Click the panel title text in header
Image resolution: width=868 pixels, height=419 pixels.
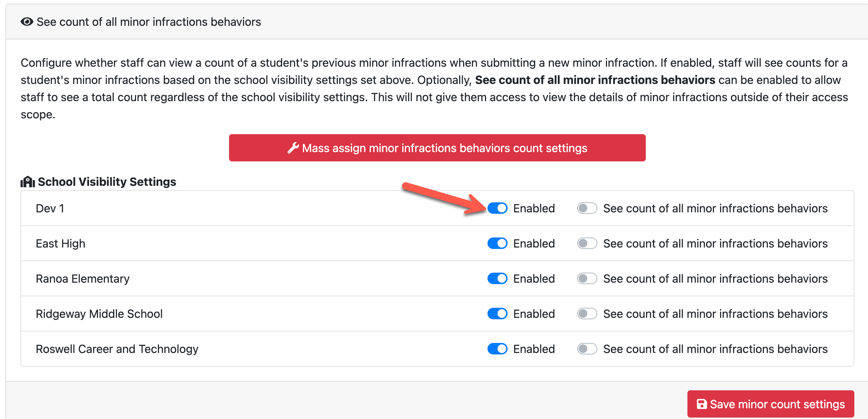coord(149,22)
